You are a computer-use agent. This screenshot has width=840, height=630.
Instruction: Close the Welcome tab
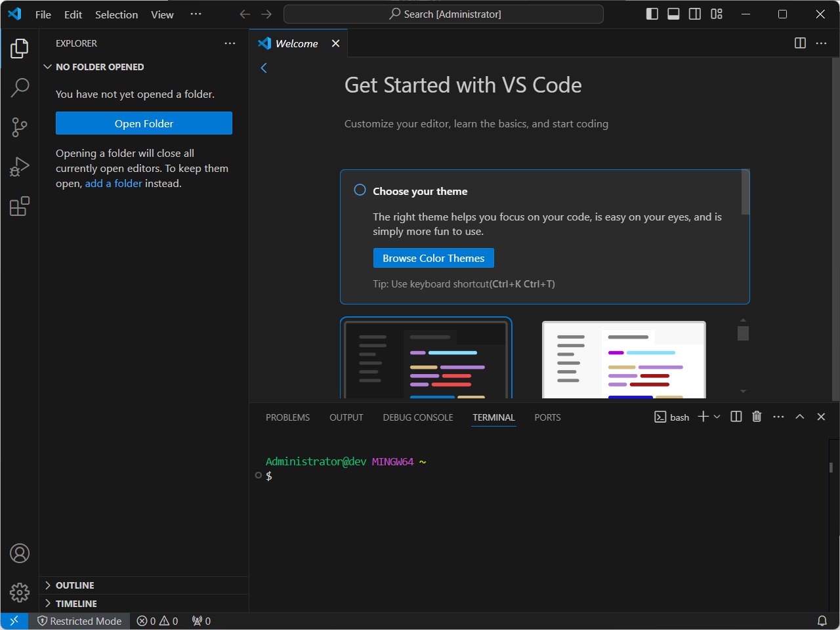click(336, 43)
